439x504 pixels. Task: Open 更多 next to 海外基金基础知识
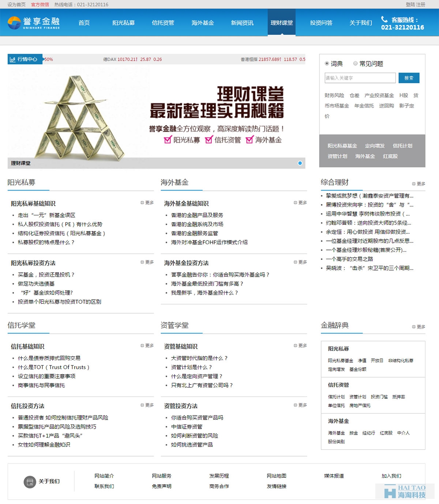(300, 202)
